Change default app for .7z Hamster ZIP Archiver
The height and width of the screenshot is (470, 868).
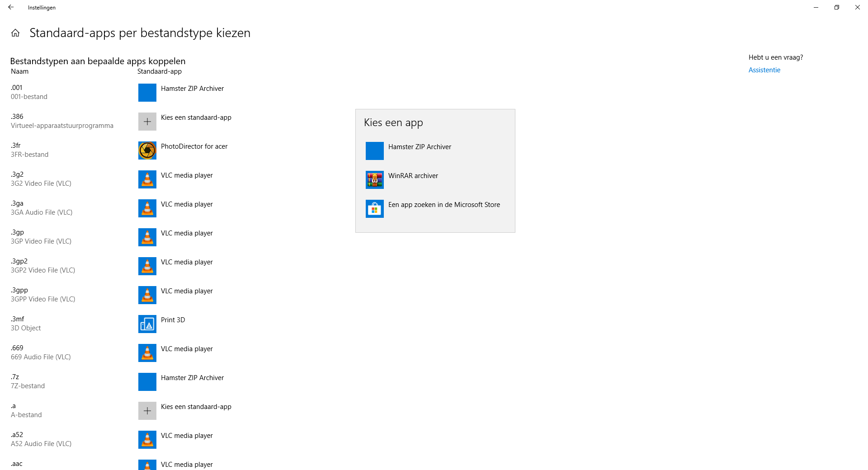pos(184,382)
